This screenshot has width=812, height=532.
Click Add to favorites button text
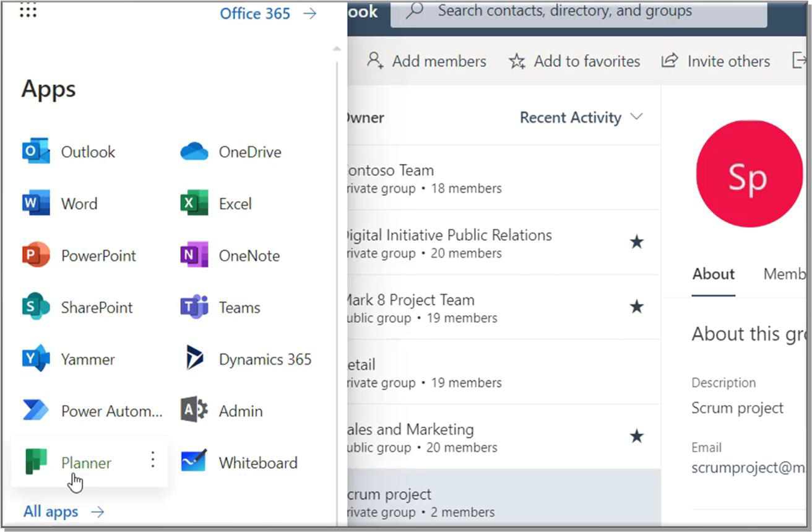(587, 61)
